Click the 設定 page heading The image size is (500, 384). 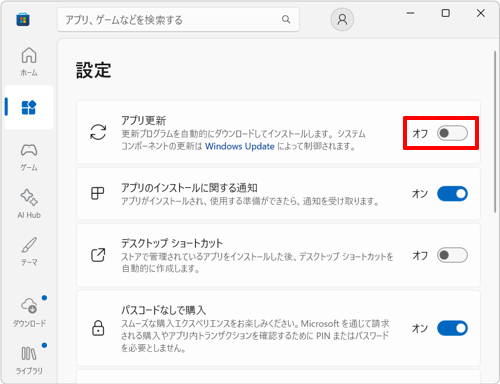(x=94, y=70)
